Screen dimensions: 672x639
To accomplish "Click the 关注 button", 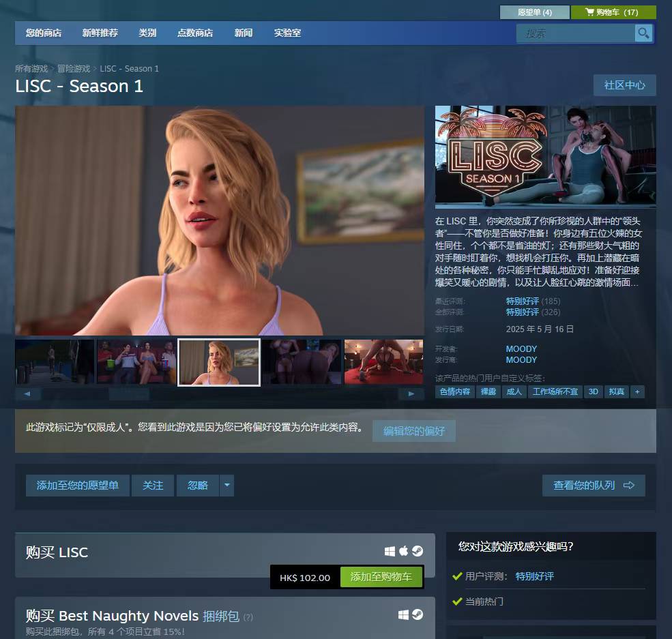I will [153, 486].
